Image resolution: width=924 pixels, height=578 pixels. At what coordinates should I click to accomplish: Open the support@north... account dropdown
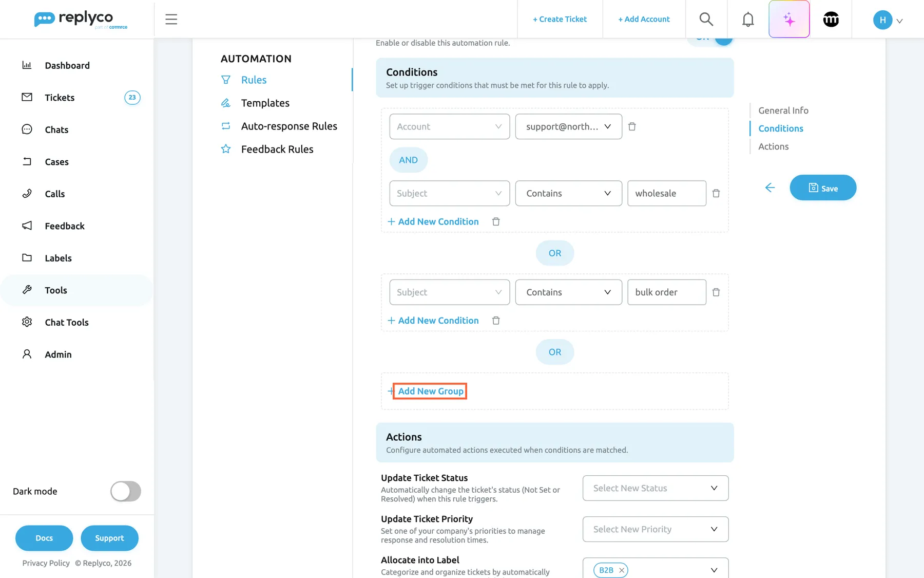pyautogui.click(x=569, y=126)
